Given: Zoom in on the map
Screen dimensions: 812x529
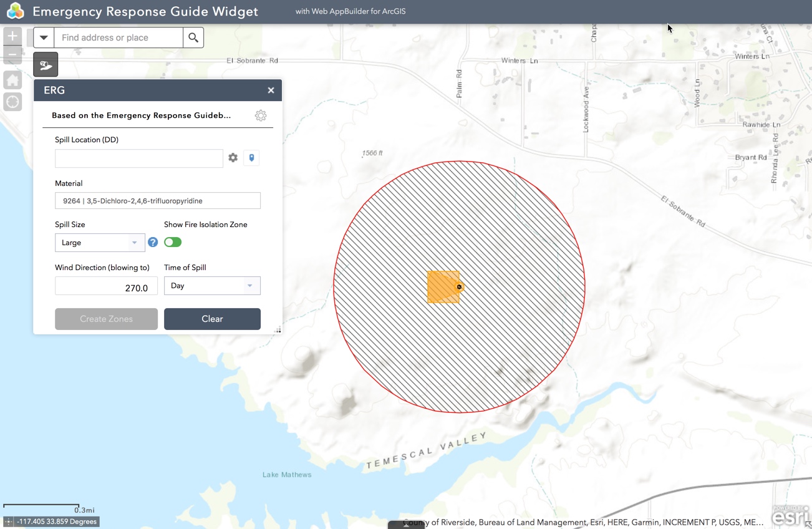Looking at the screenshot, I should (x=12, y=36).
